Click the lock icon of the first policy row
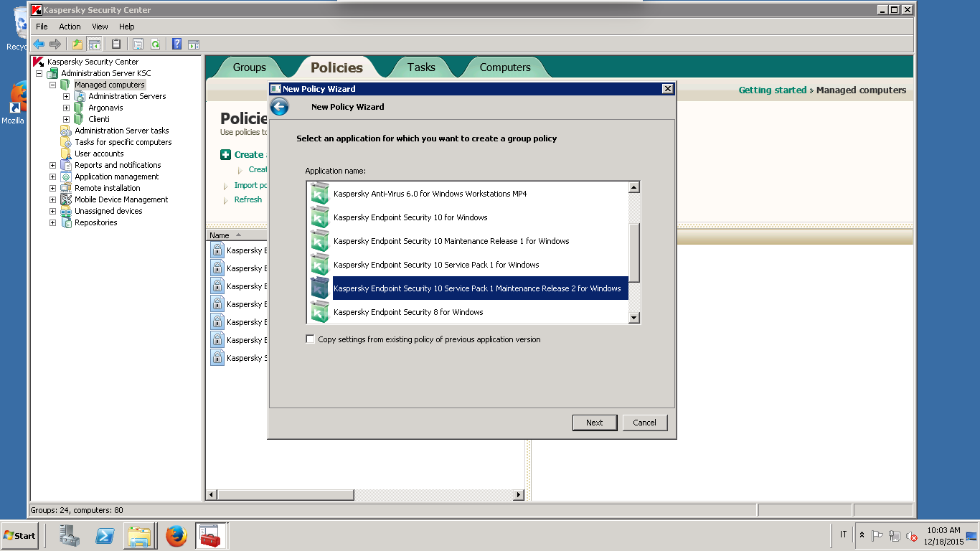This screenshot has width=980, height=551. [217, 250]
